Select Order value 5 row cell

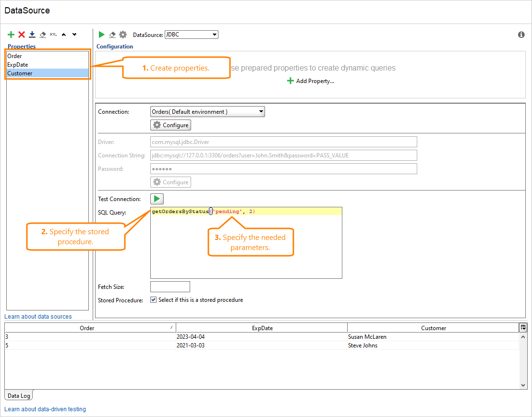90,345
